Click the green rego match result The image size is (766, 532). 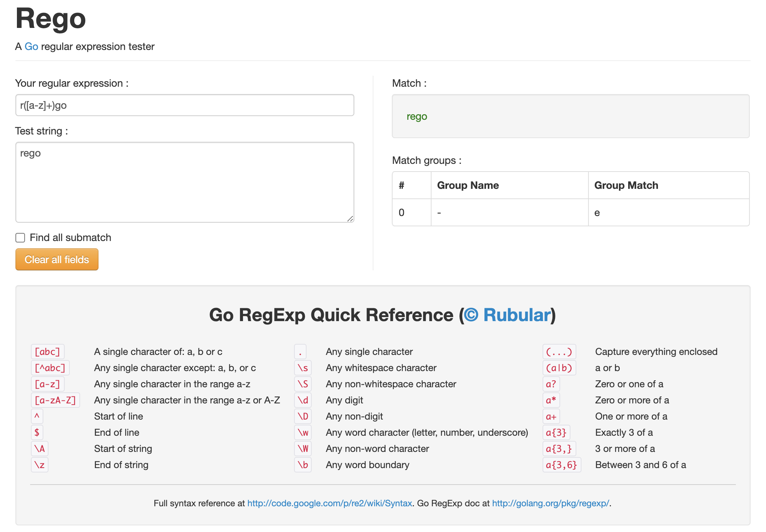point(416,116)
